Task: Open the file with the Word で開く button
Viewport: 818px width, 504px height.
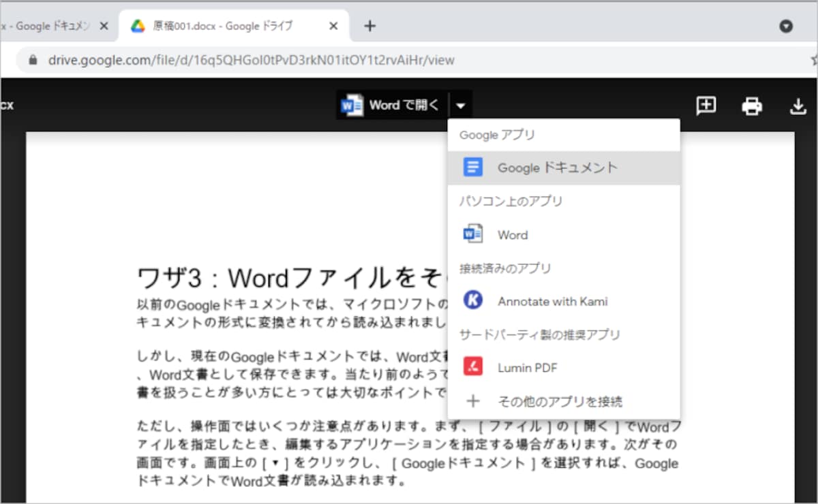Action: 393,106
